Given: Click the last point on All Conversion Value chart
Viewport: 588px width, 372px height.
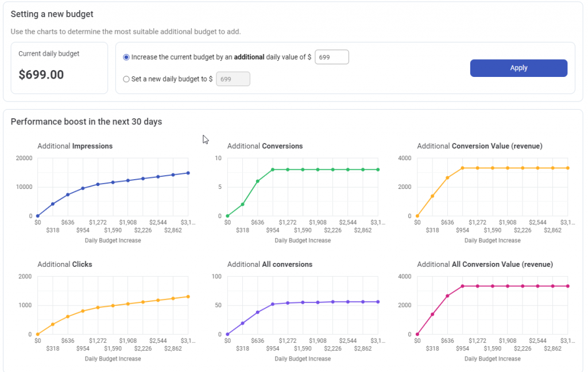Looking at the screenshot, I should [567, 286].
